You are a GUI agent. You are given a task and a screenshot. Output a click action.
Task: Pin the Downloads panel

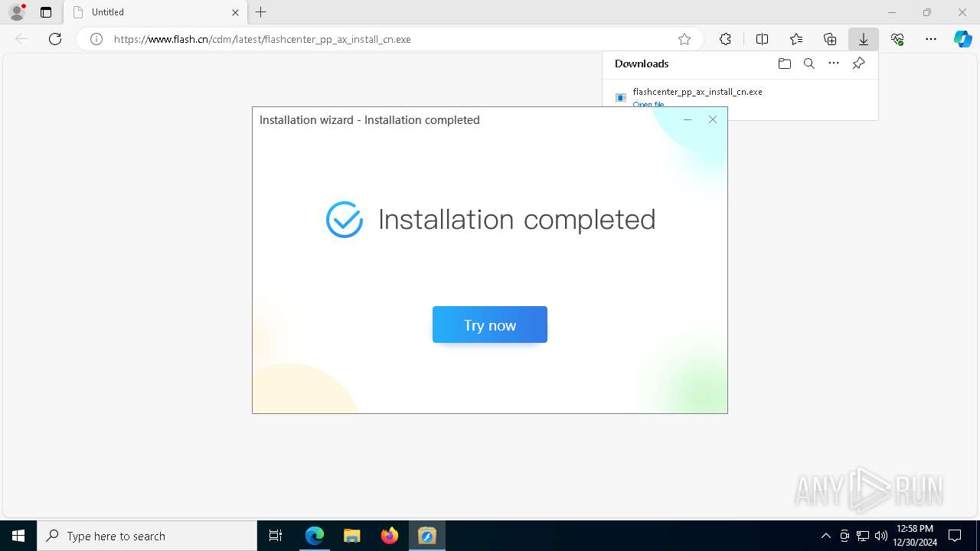pyautogui.click(x=858, y=64)
